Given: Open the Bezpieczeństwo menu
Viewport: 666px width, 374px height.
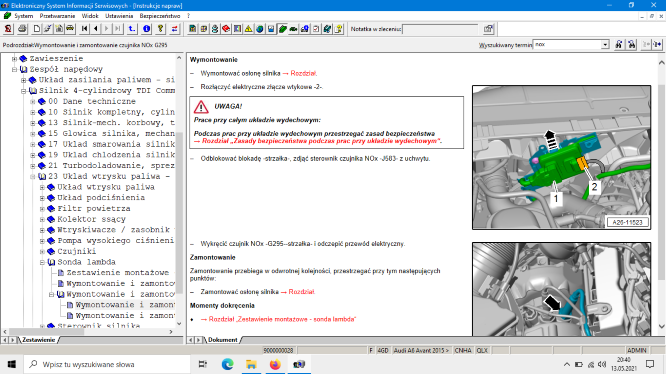Looking at the screenshot, I should pyautogui.click(x=160, y=16).
